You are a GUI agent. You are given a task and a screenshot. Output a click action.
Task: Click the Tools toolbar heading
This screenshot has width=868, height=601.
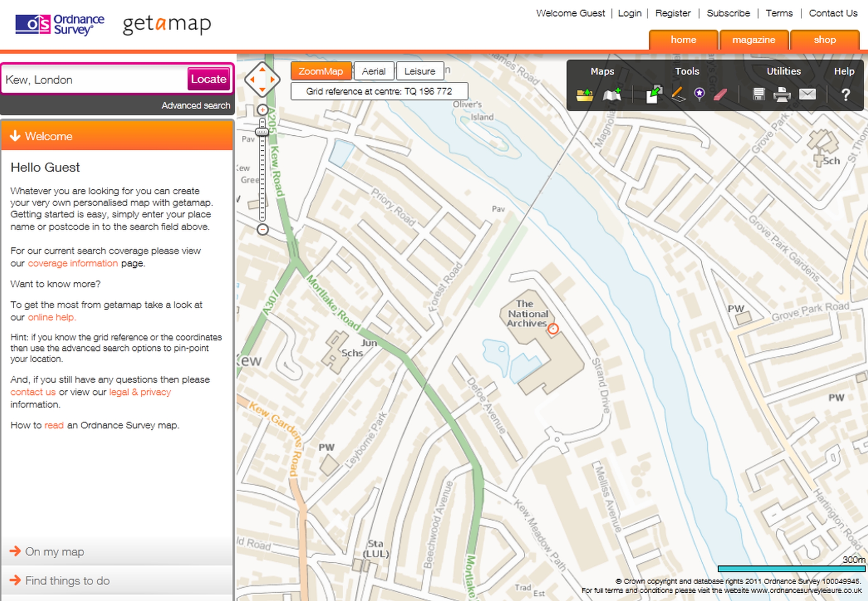click(x=687, y=71)
